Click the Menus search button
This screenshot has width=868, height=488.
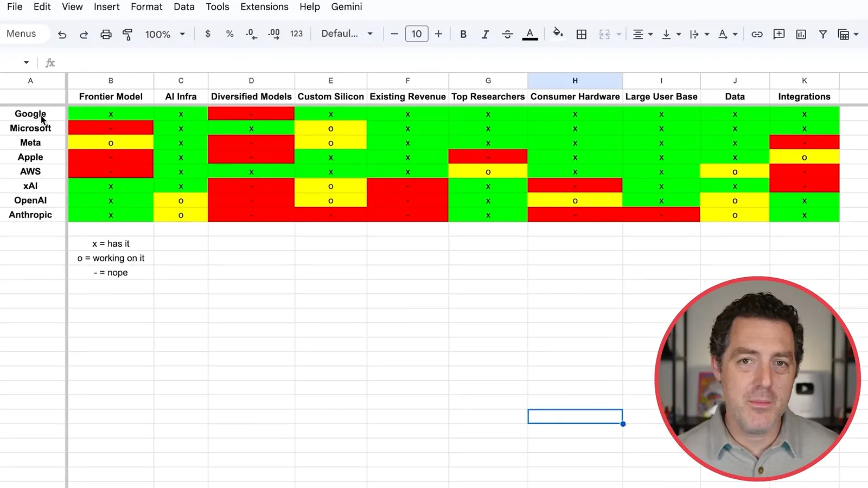24,34
